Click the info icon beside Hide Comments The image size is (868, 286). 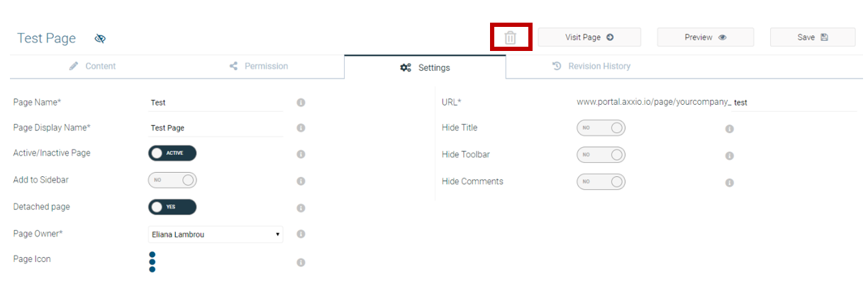point(729,183)
